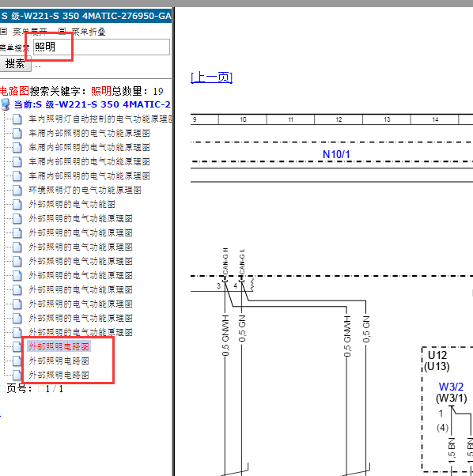Open 外部照明的电气功能图 entry
The width and height of the screenshot is (473, 476).
[x=72, y=205]
